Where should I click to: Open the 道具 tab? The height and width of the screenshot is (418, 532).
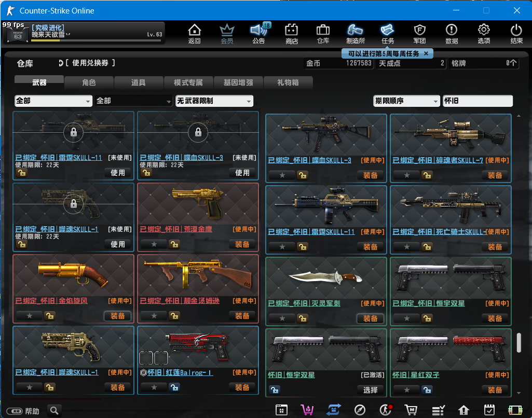[139, 82]
